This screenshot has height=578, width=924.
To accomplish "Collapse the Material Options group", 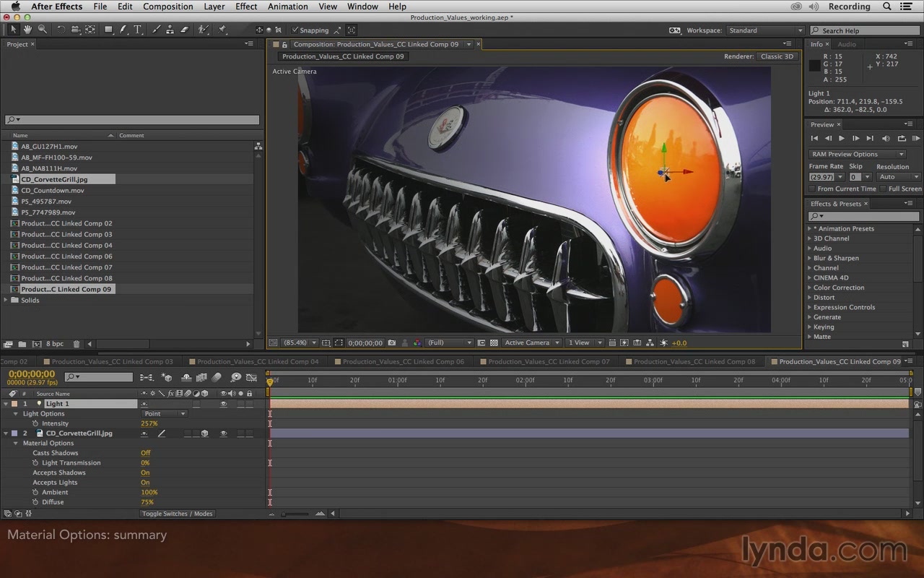I will coord(16,444).
